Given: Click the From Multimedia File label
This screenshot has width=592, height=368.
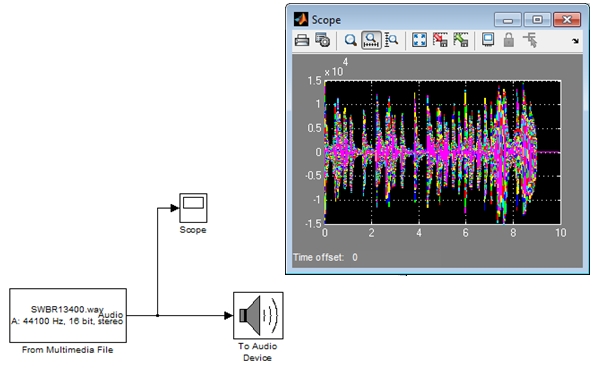Looking at the screenshot, I should pyautogui.click(x=68, y=350).
